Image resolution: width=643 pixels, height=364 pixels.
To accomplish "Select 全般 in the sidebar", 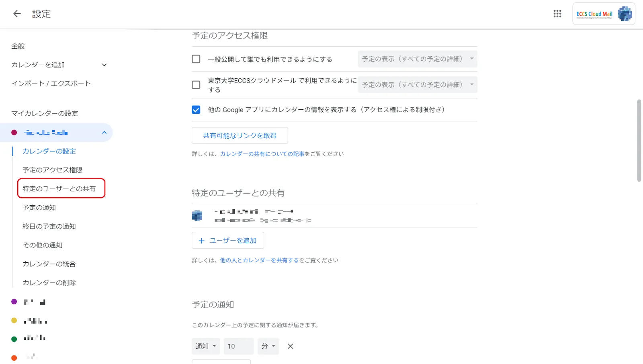I will pyautogui.click(x=18, y=45).
